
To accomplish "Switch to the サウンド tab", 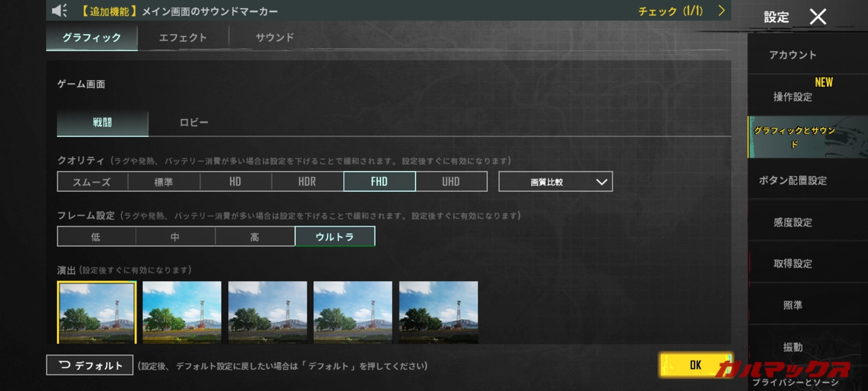I will [x=275, y=37].
